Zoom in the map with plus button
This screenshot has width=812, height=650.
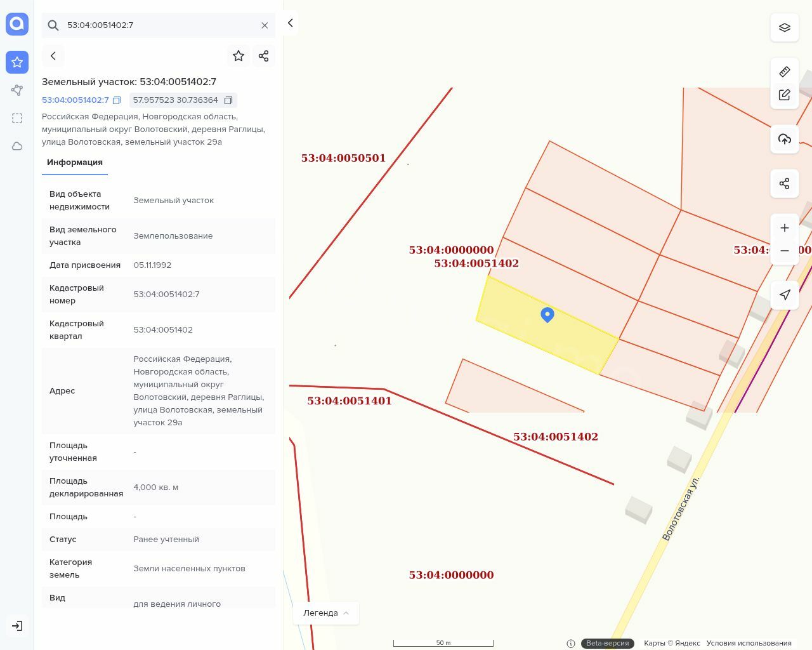784,228
